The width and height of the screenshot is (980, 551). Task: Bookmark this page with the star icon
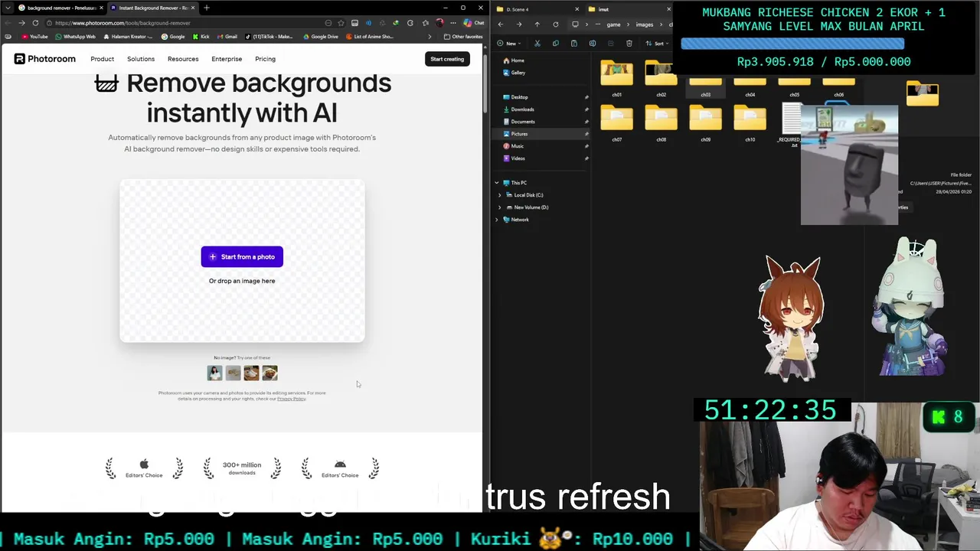tap(341, 23)
